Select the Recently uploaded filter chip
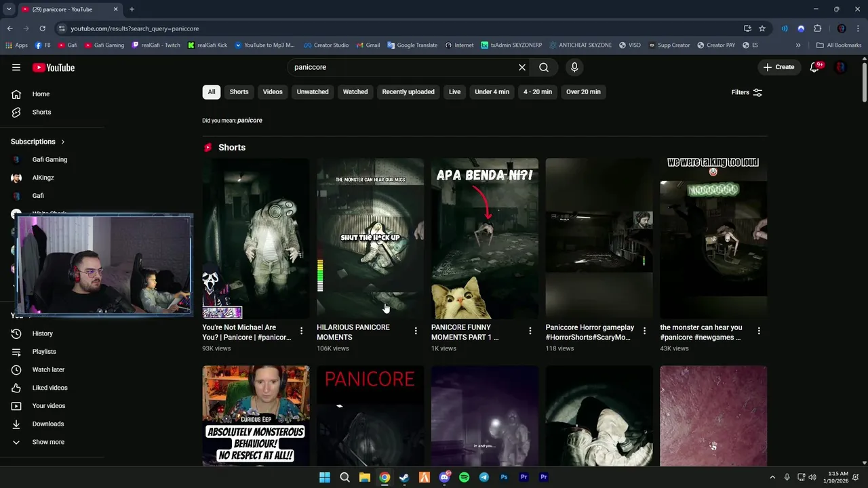This screenshot has width=868, height=488. (408, 92)
